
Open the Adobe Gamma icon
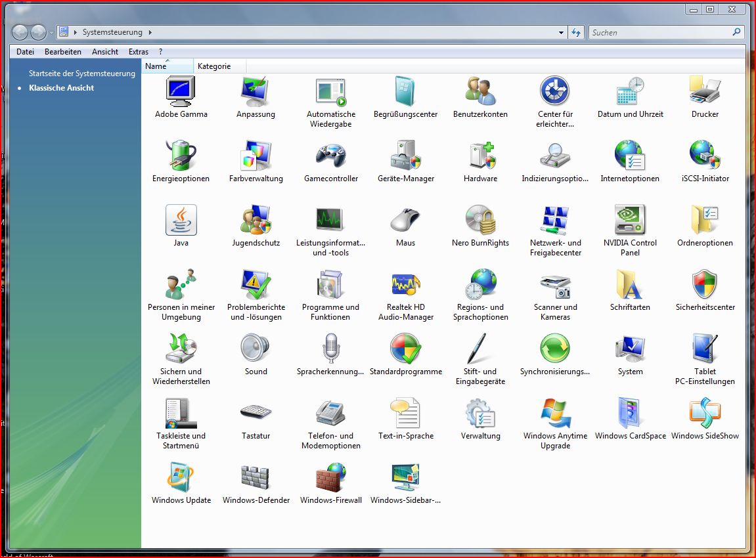[x=181, y=91]
